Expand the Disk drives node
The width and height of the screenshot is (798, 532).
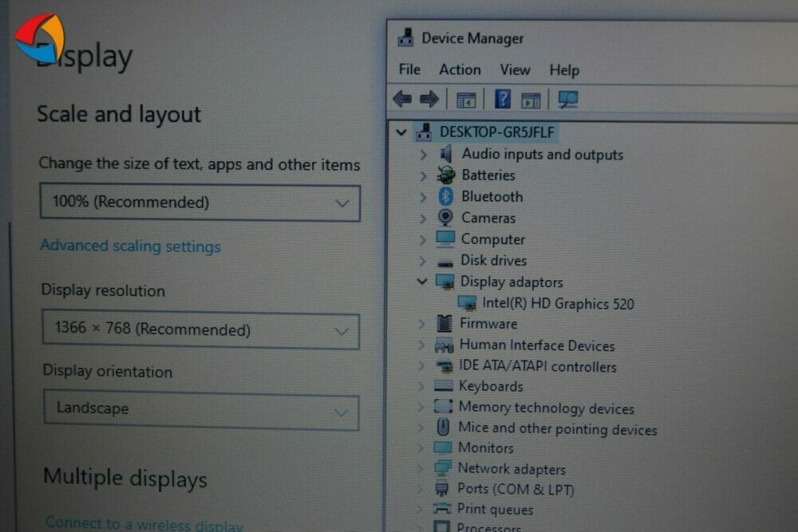point(422,261)
